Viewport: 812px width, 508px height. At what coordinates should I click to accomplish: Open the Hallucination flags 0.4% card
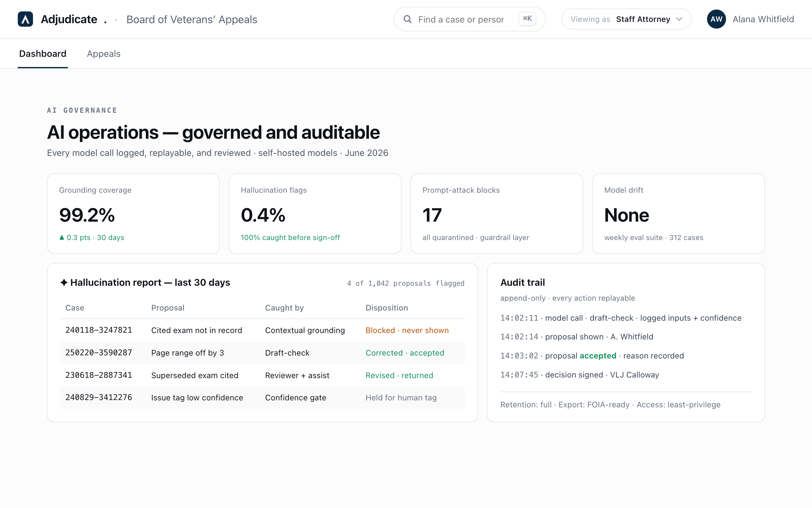315,214
